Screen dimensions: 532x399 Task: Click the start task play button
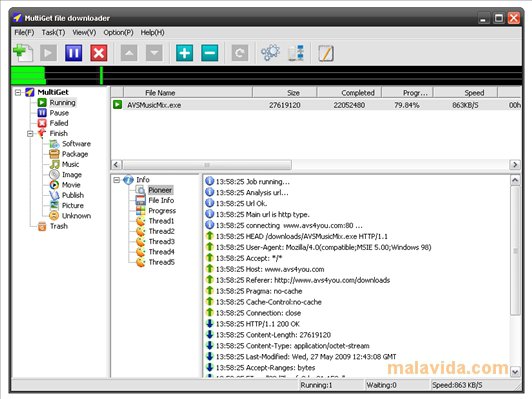48,53
